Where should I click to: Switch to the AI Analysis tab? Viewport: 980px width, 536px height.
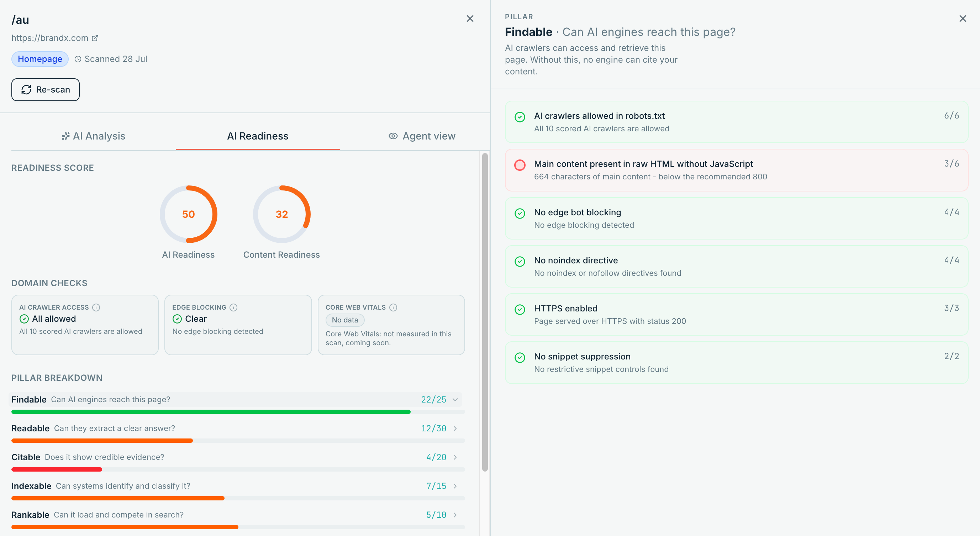(x=94, y=136)
